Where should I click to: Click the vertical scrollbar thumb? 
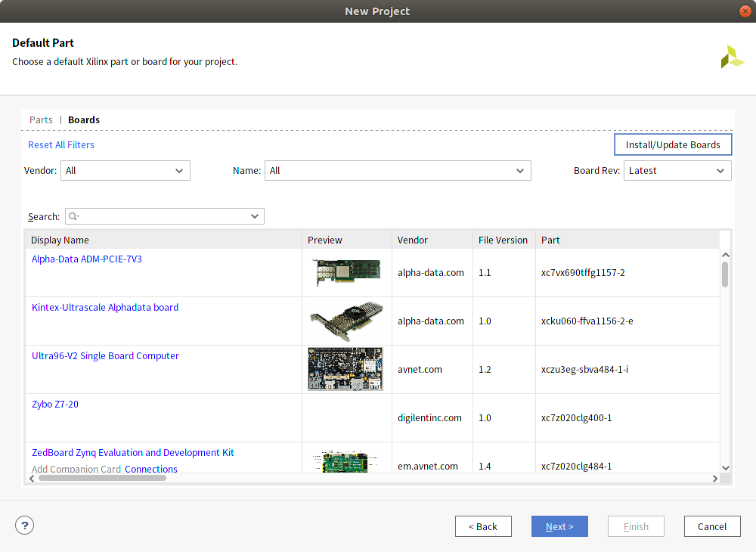[x=725, y=274]
